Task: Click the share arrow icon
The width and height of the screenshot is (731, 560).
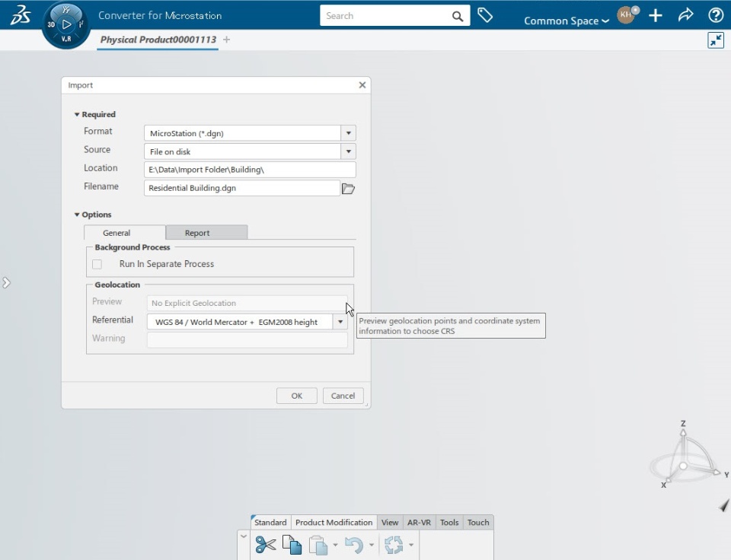Action: point(685,15)
